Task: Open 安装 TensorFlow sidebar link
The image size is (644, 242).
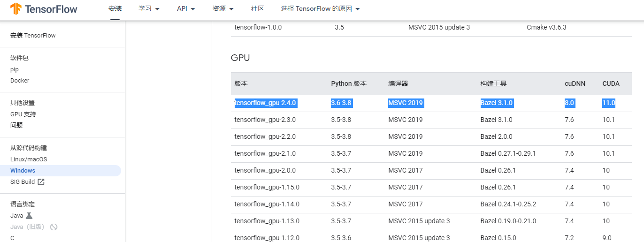Action: (x=33, y=36)
